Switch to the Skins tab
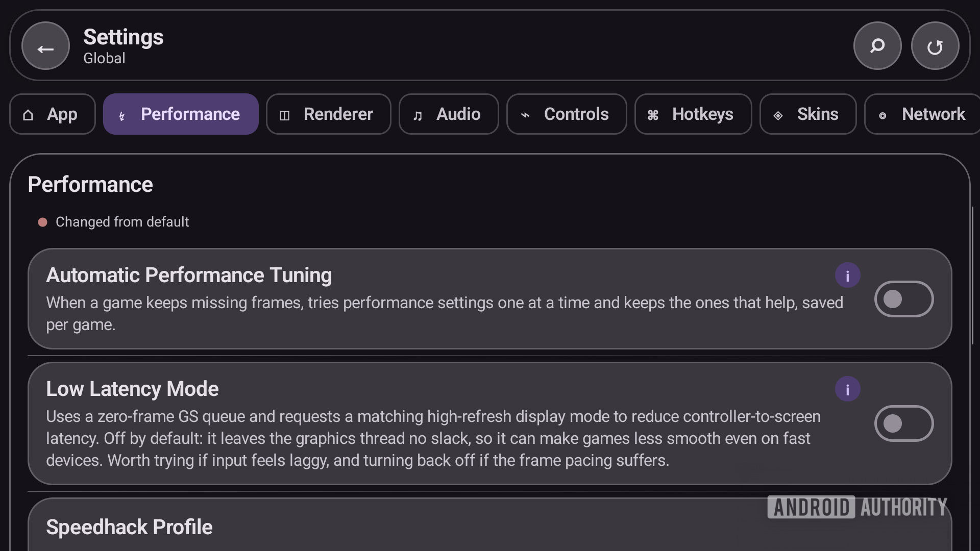This screenshot has width=980, height=551. (808, 114)
